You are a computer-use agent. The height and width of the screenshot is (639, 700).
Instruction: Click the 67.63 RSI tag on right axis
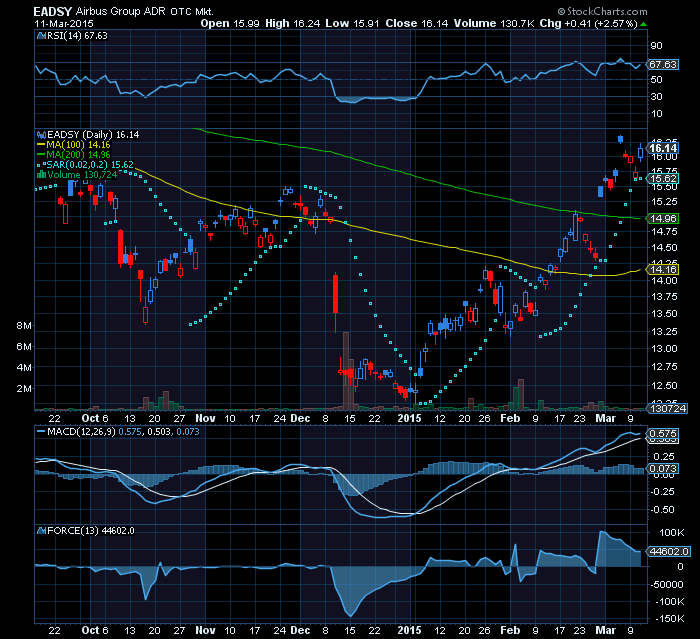(x=662, y=65)
